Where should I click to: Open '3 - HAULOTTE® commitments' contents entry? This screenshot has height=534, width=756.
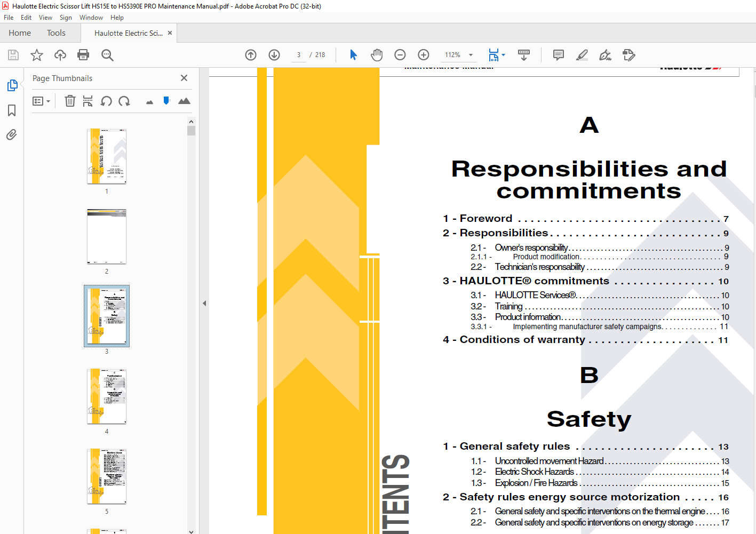pos(585,281)
